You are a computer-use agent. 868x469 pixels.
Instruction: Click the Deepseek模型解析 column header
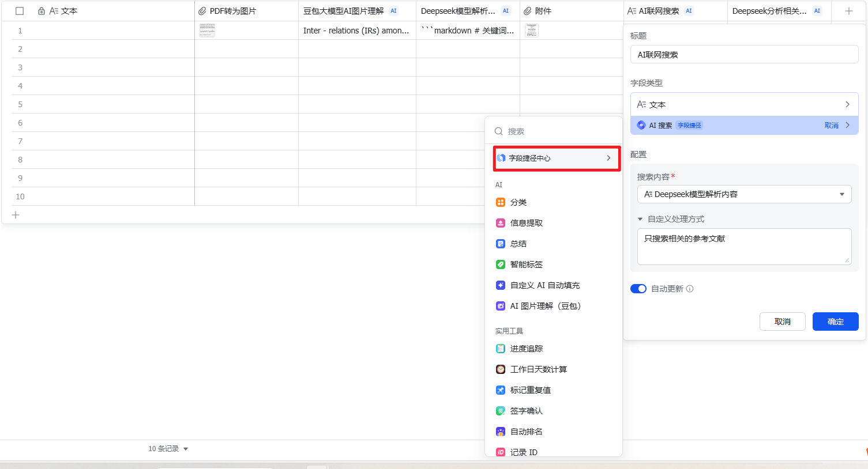click(468, 11)
